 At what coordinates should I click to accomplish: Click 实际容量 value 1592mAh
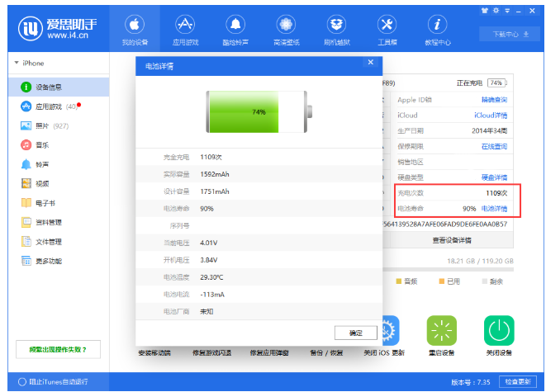coord(215,174)
